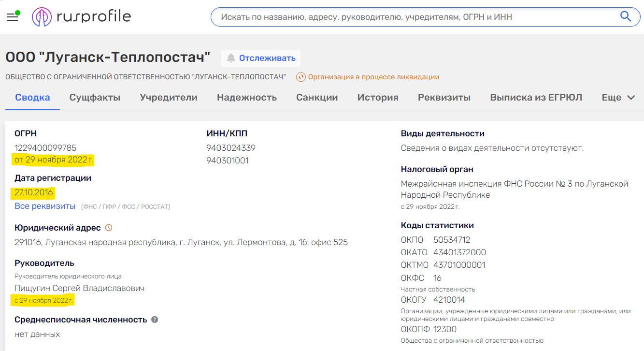This screenshot has width=644, height=351.
Task: Click the (ФНС / ПФР / ФСС / РОССТАТ) note
Action: [126, 206]
